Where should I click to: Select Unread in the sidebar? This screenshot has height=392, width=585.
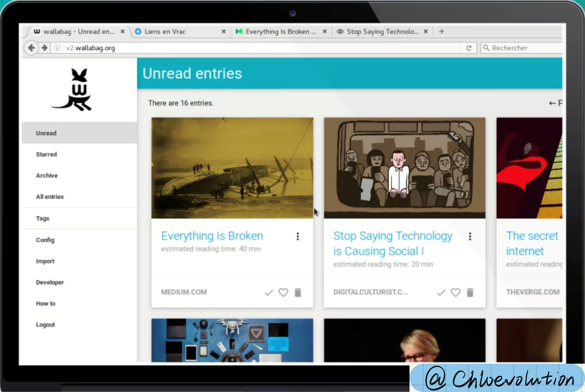click(x=79, y=133)
